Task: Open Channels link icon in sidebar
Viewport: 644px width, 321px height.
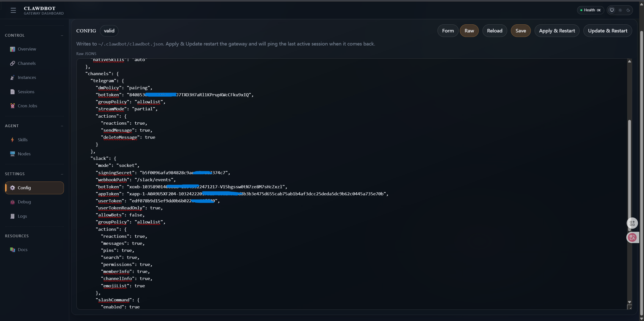Action: [12, 63]
